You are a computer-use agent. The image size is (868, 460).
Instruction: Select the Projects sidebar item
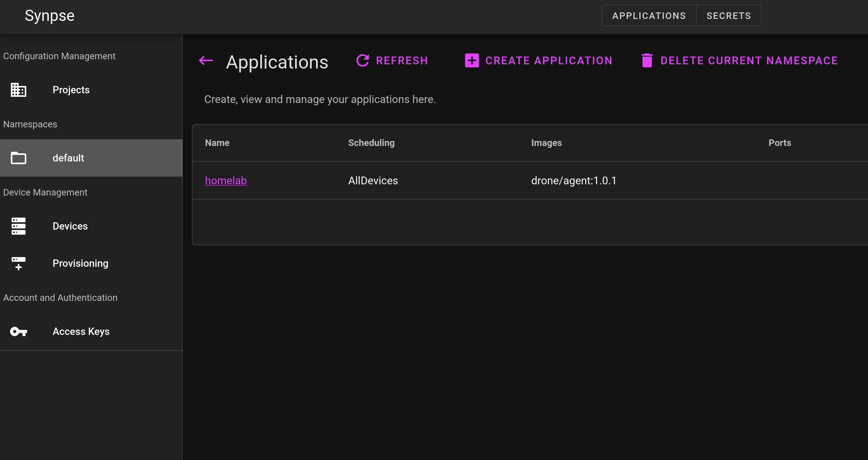point(71,90)
